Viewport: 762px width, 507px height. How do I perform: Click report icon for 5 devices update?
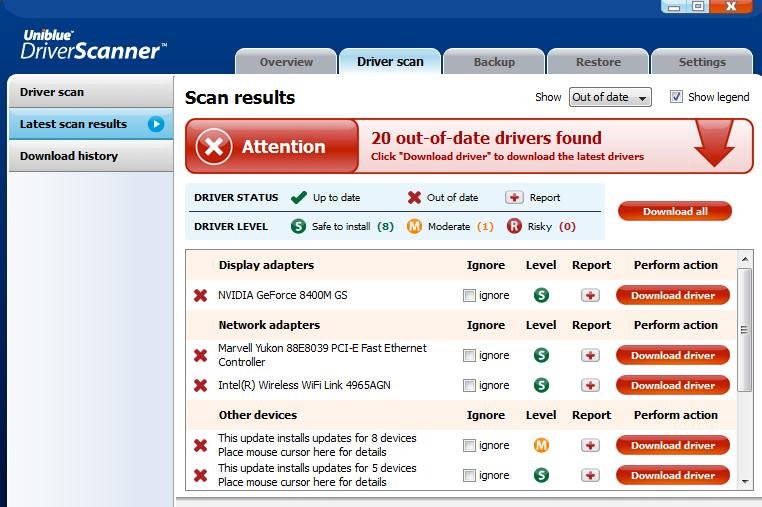click(590, 475)
